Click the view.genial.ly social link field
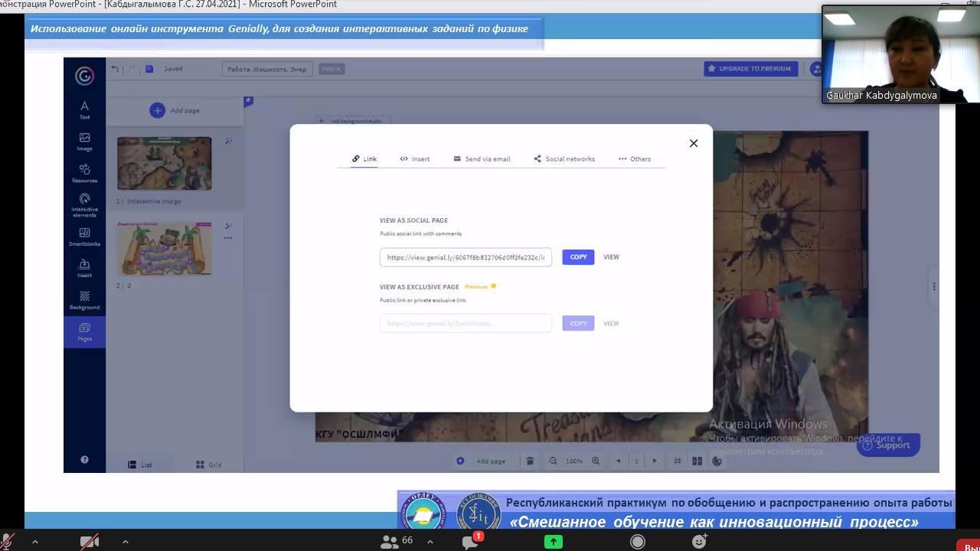 [x=465, y=257]
